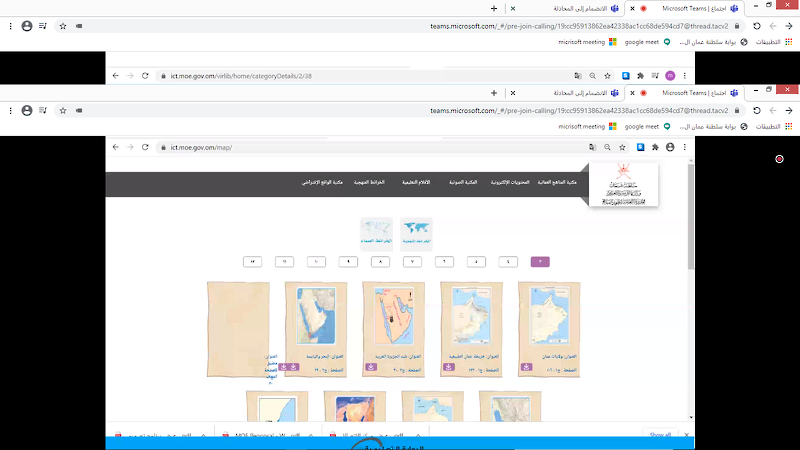The width and height of the screenshot is (800, 450).
Task: Select the blank outline maps category icon
Action: tap(376, 231)
